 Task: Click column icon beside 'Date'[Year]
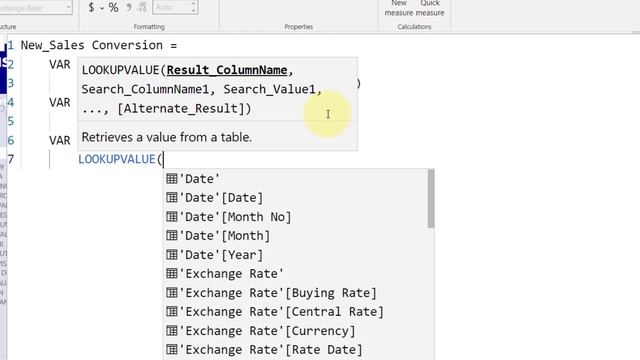pyautogui.click(x=172, y=255)
